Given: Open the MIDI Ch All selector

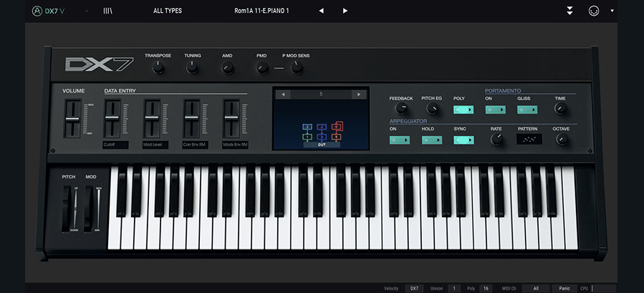Looking at the screenshot, I should pyautogui.click(x=536, y=289).
